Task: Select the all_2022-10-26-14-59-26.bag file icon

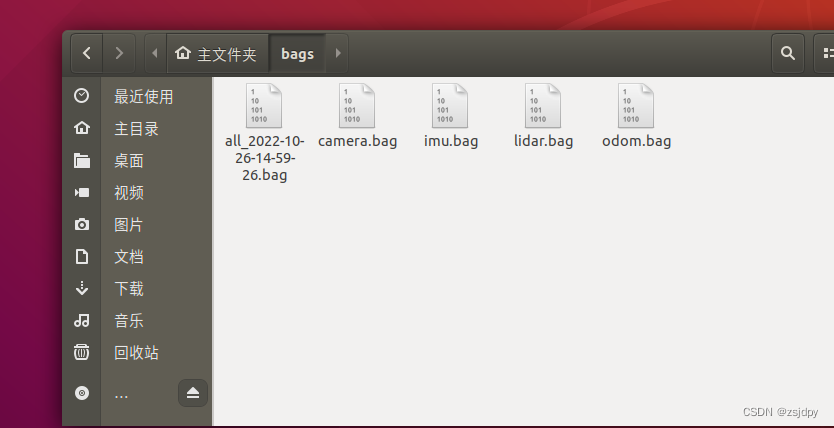Action: click(264, 106)
